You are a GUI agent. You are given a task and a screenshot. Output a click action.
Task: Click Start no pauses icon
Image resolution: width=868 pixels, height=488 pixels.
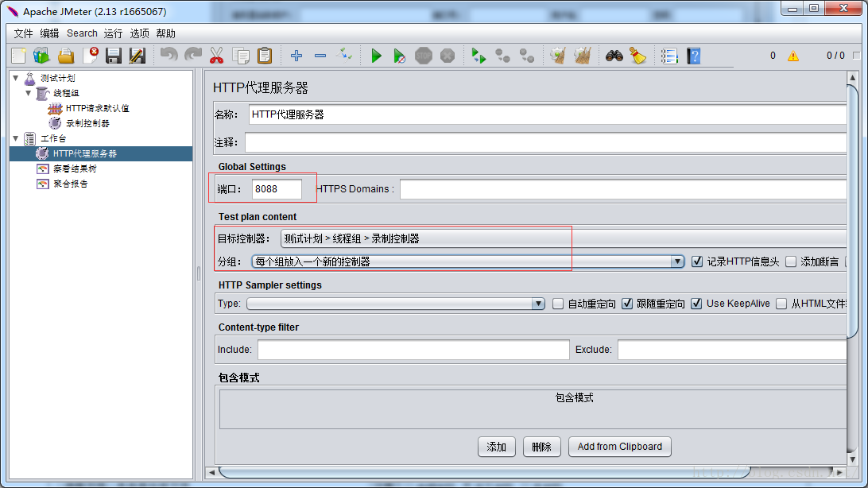point(399,56)
